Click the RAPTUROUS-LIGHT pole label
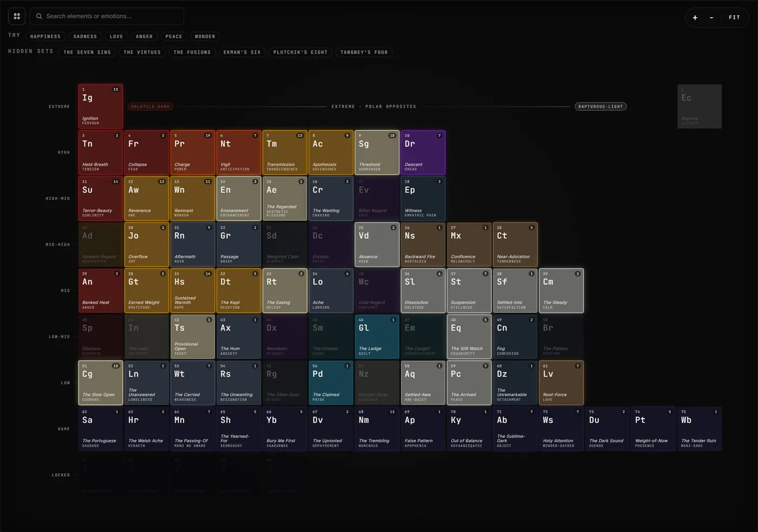The width and height of the screenshot is (758, 532). [x=600, y=107]
